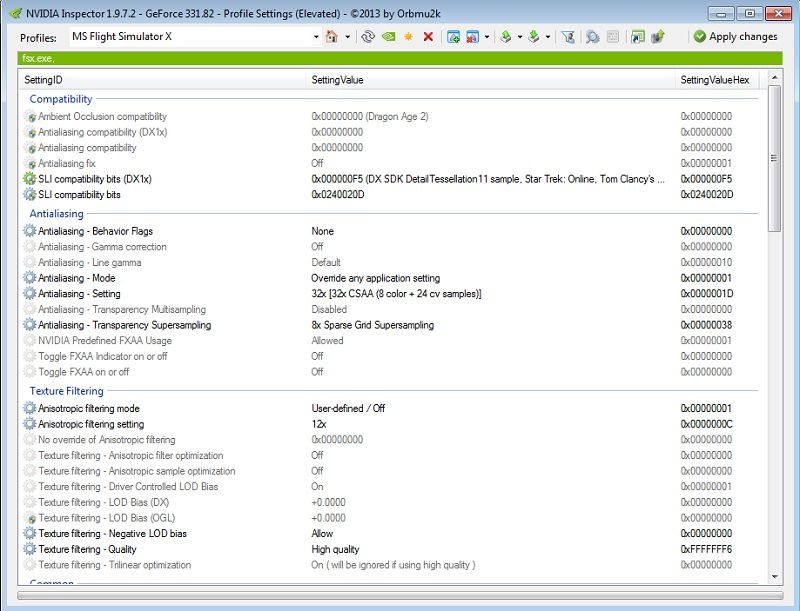Click the vertical scrollbar thumb
800x611 pixels.
(774, 158)
